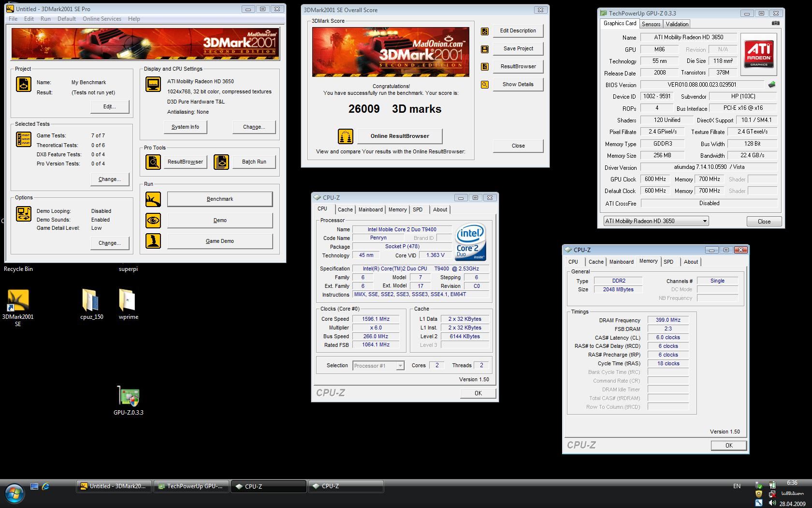Select the cpuz_150 folder on desktop
Screen dimensions: 812x508
91,304
